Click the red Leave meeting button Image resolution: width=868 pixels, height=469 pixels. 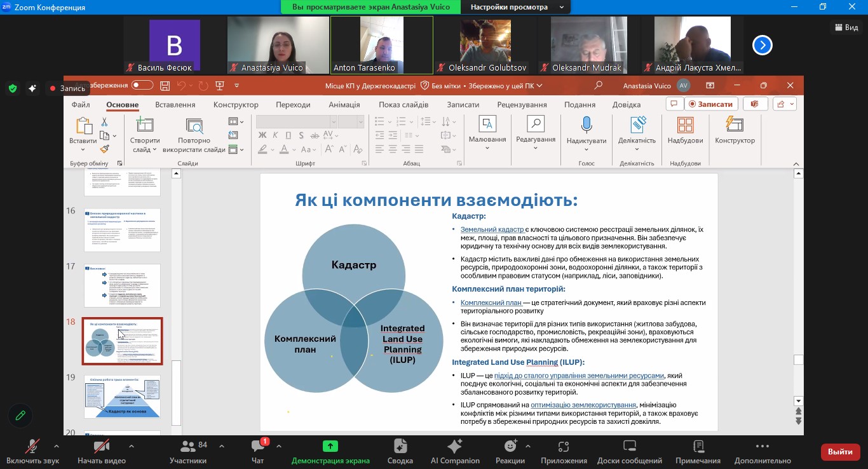pyautogui.click(x=840, y=452)
